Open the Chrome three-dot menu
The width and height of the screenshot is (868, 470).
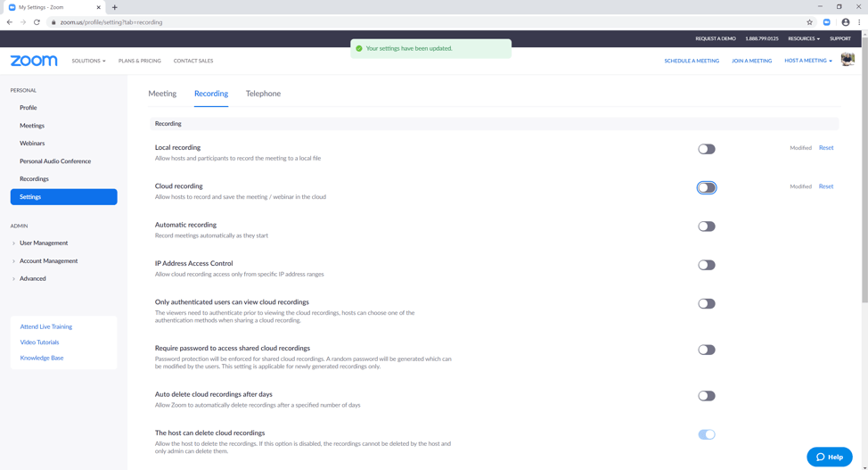pyautogui.click(x=859, y=22)
